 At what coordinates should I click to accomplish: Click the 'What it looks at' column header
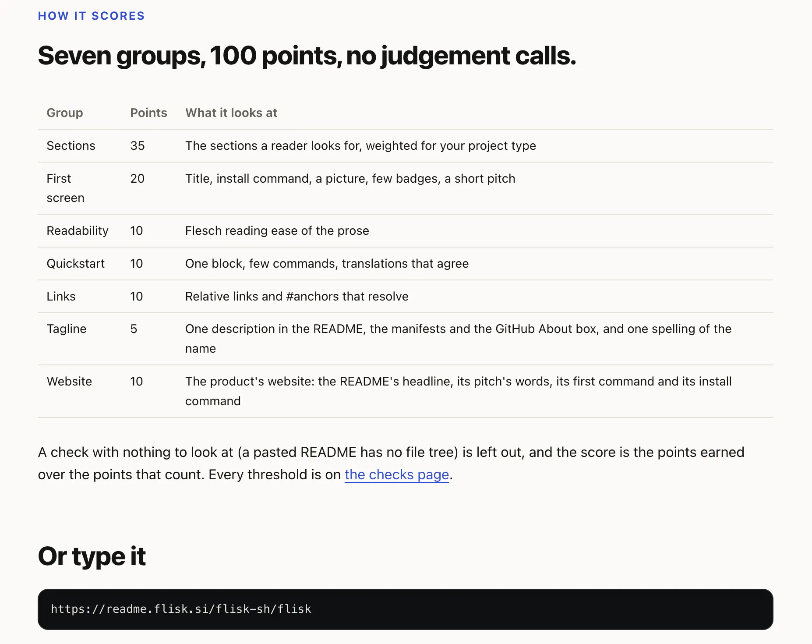coord(231,113)
